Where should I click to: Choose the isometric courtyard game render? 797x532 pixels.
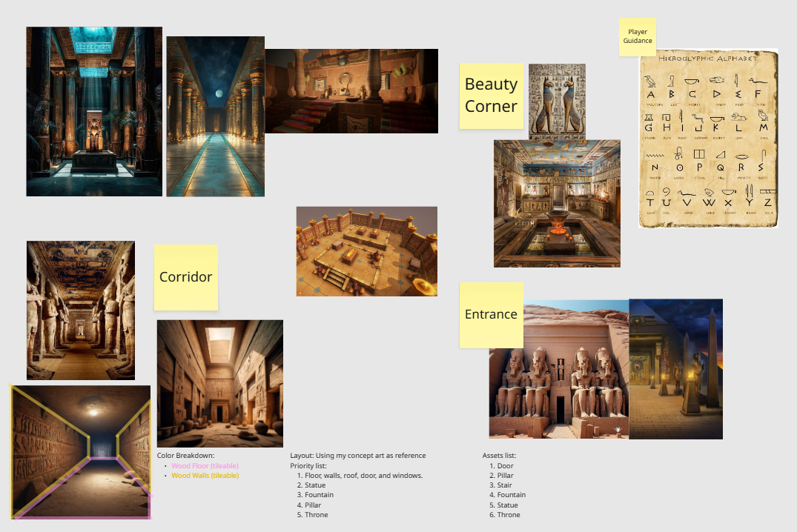[x=366, y=251]
